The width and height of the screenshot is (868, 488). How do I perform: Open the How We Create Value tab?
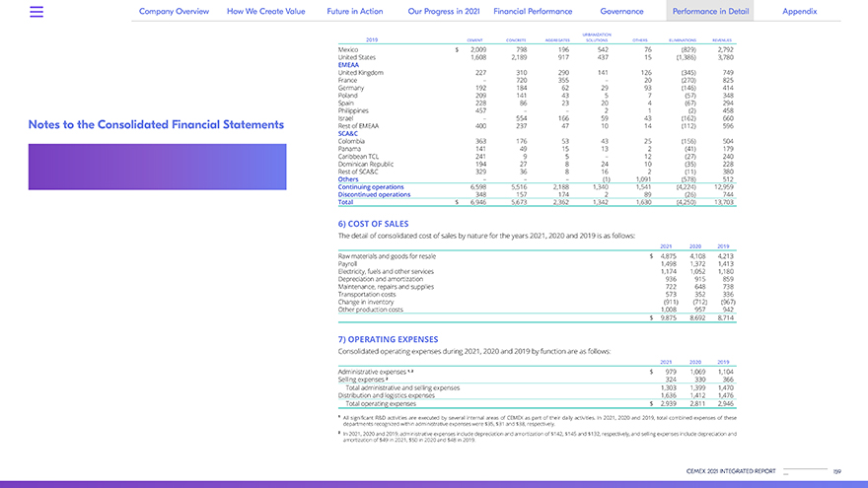point(268,12)
